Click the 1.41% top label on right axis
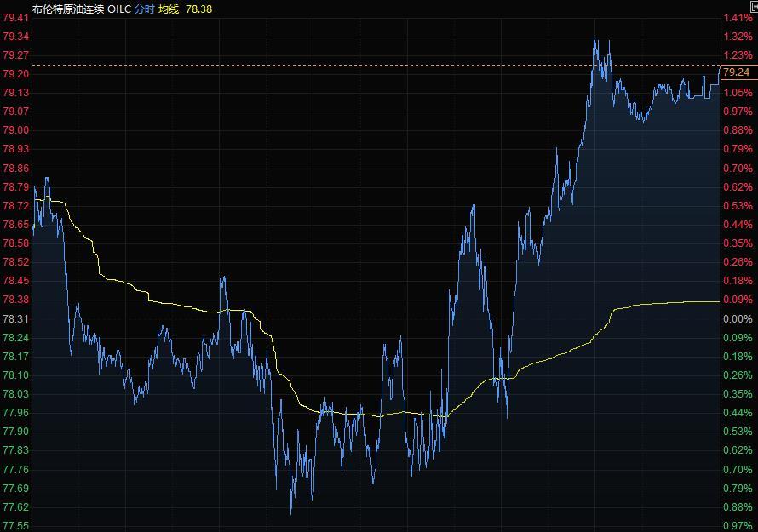Image resolution: width=758 pixels, height=532 pixels. (737, 18)
